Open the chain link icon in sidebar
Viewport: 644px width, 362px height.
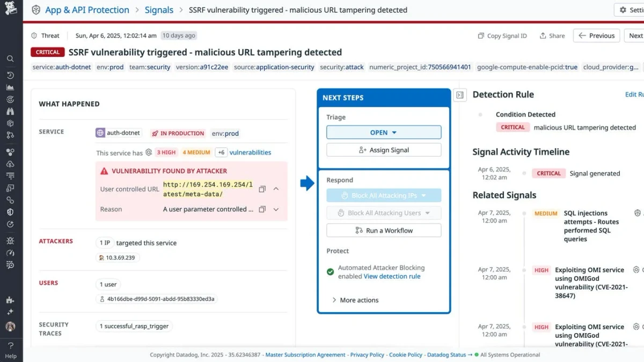point(10,200)
